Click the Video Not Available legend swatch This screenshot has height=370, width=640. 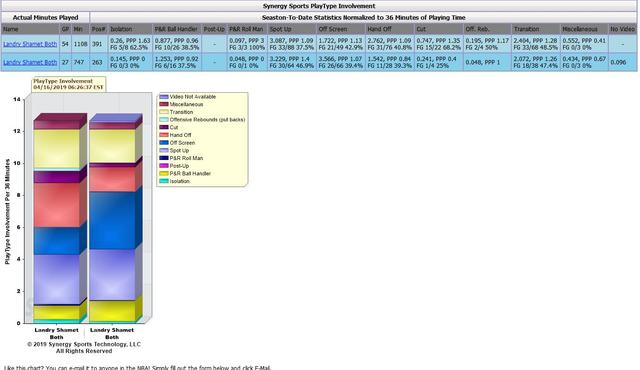tap(164, 97)
